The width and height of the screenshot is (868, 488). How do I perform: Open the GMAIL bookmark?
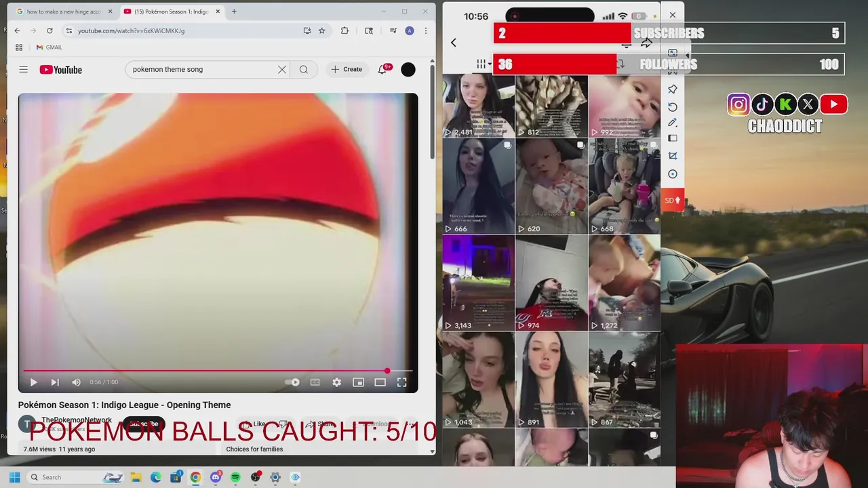49,47
